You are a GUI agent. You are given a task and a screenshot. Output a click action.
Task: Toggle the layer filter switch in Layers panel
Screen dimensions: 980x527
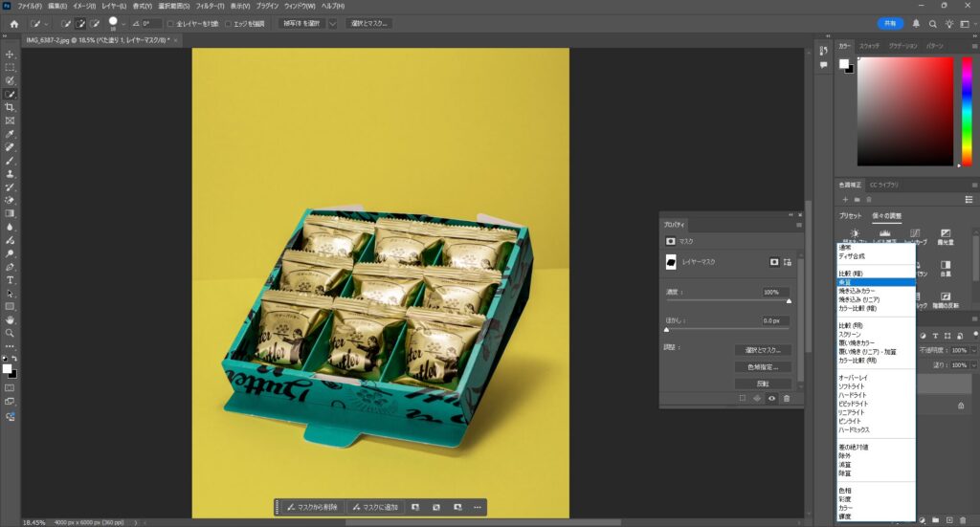(975, 336)
